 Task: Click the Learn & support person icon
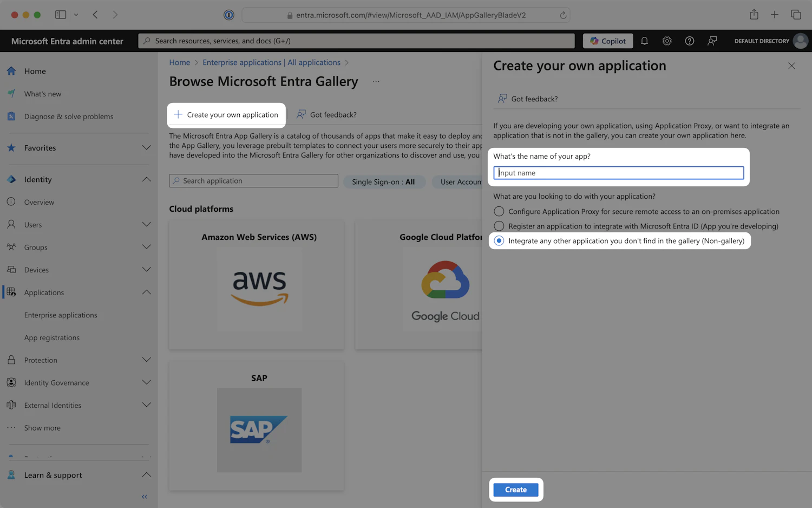[11, 475]
